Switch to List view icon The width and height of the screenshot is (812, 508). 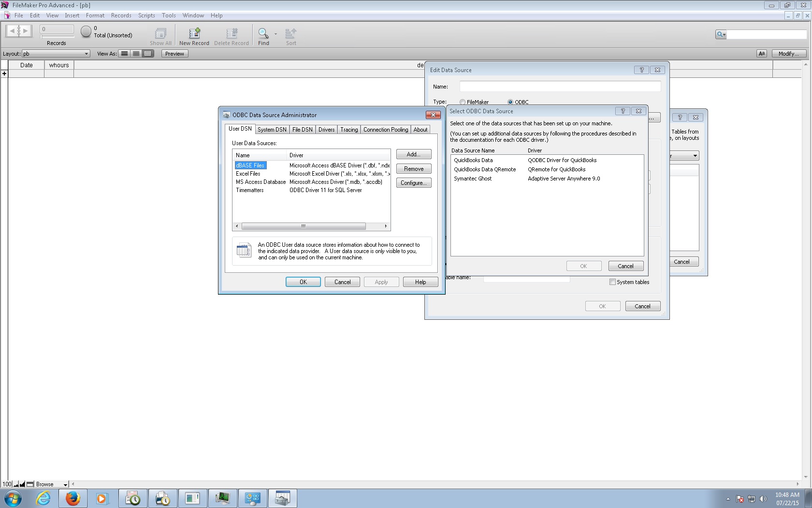pyautogui.click(x=136, y=54)
